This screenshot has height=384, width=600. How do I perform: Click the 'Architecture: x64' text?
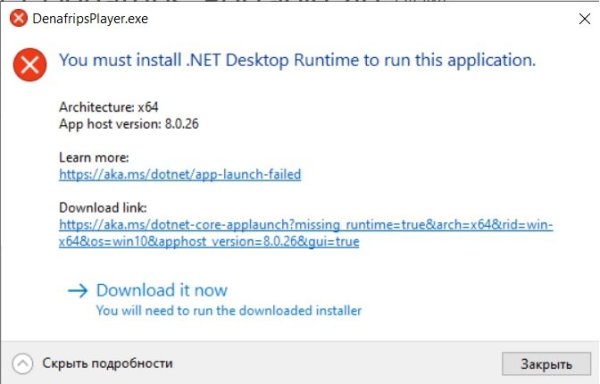[x=109, y=107]
